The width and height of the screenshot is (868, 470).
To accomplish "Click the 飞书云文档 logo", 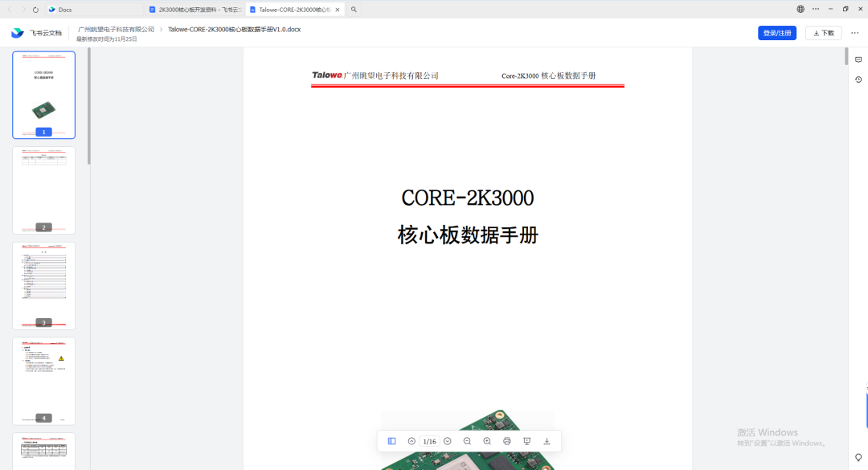I will (x=36, y=33).
